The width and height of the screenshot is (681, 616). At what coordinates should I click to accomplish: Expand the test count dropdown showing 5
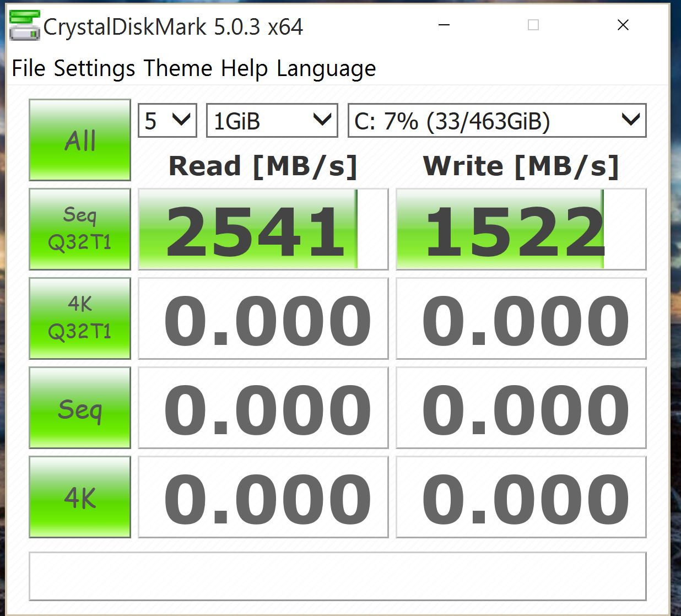click(167, 121)
